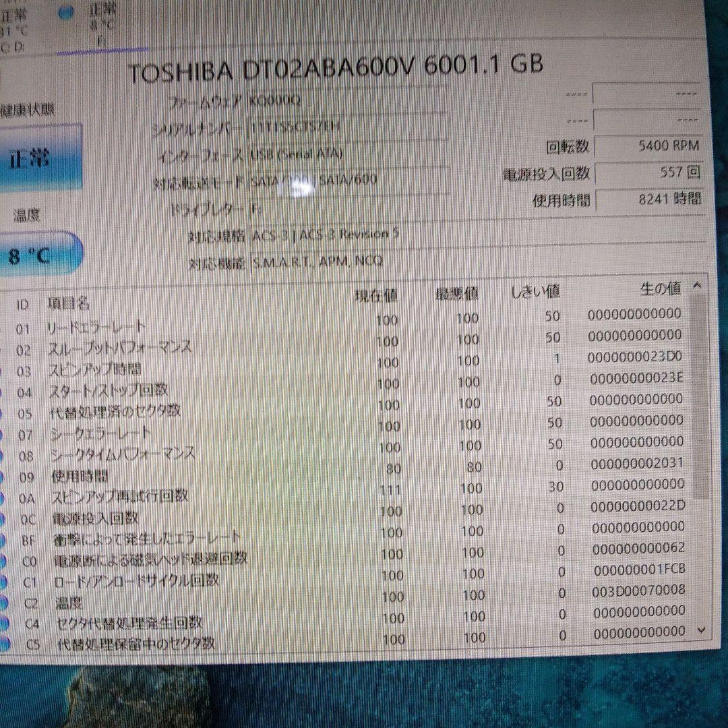Click the blue status dot of drive F: tab
The height and width of the screenshot is (728, 728).
tap(66, 13)
